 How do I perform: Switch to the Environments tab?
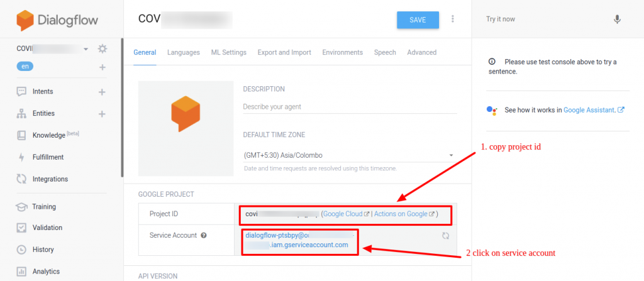pos(343,52)
